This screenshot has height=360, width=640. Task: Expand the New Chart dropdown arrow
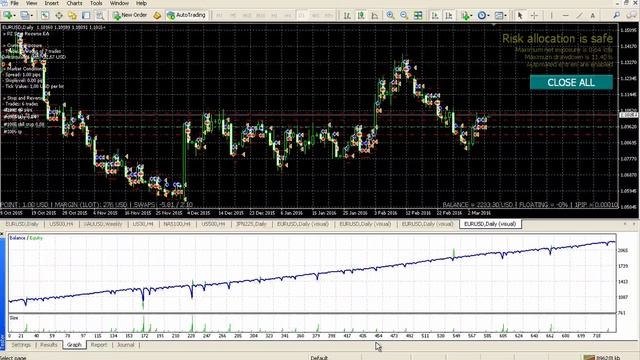point(14,16)
